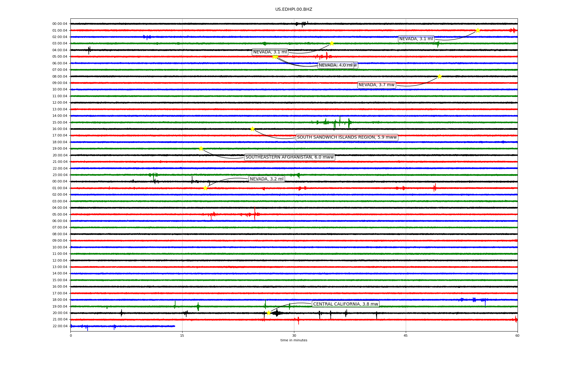The width and height of the screenshot is (588, 368).
Task: Click the 30 tick on the time axis
Action: (x=294, y=335)
